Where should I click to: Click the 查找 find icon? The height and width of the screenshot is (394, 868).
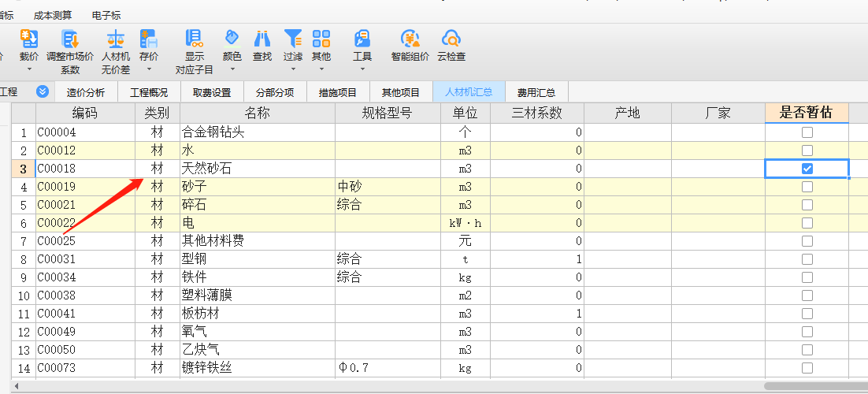click(262, 39)
